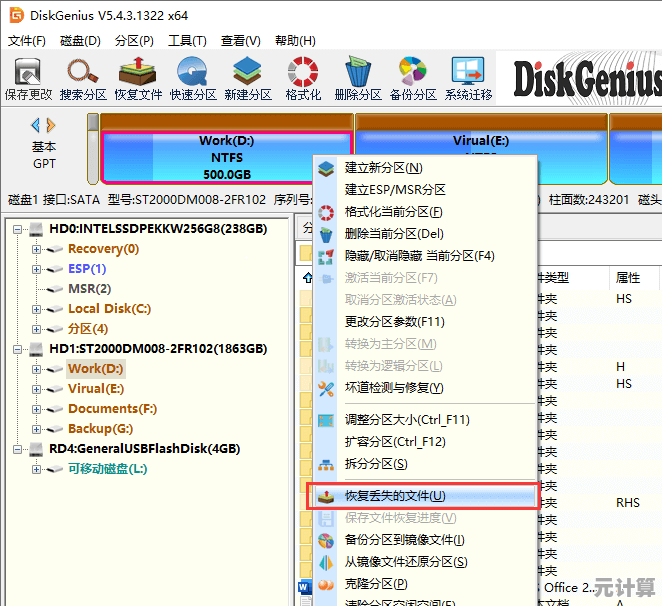
Task: Collapse the HD1:ST2000DM008-2FR102 disk tree node
Action: point(18,349)
